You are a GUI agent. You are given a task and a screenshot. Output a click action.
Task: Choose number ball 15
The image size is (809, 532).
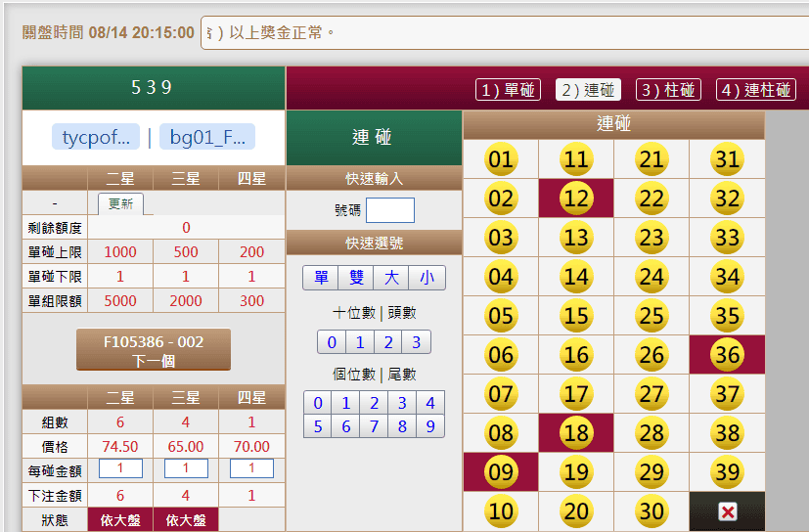pyautogui.click(x=576, y=315)
